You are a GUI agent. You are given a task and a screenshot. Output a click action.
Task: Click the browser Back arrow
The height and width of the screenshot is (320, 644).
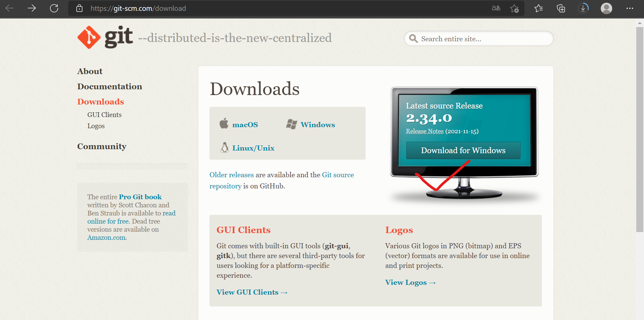(9, 8)
